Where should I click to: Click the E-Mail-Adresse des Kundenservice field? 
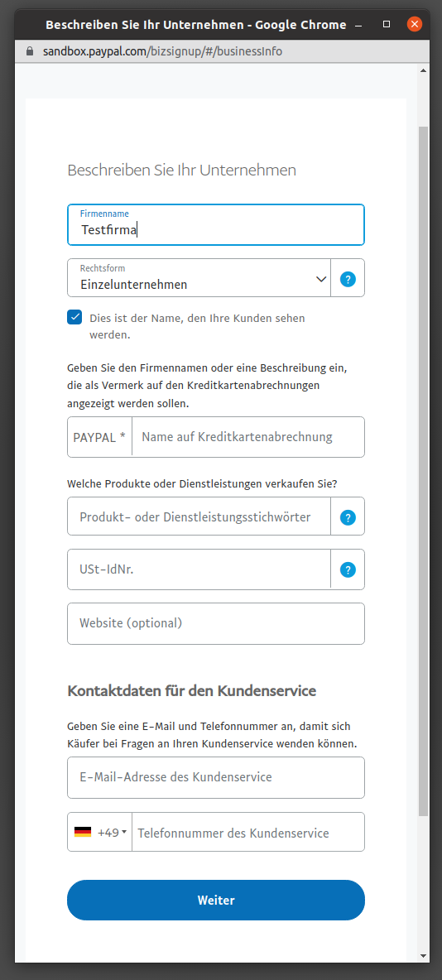[216, 777]
